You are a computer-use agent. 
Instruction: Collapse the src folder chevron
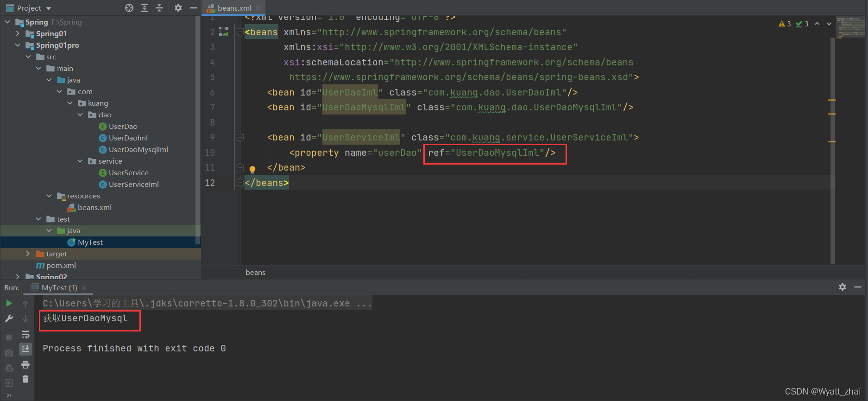(x=28, y=57)
